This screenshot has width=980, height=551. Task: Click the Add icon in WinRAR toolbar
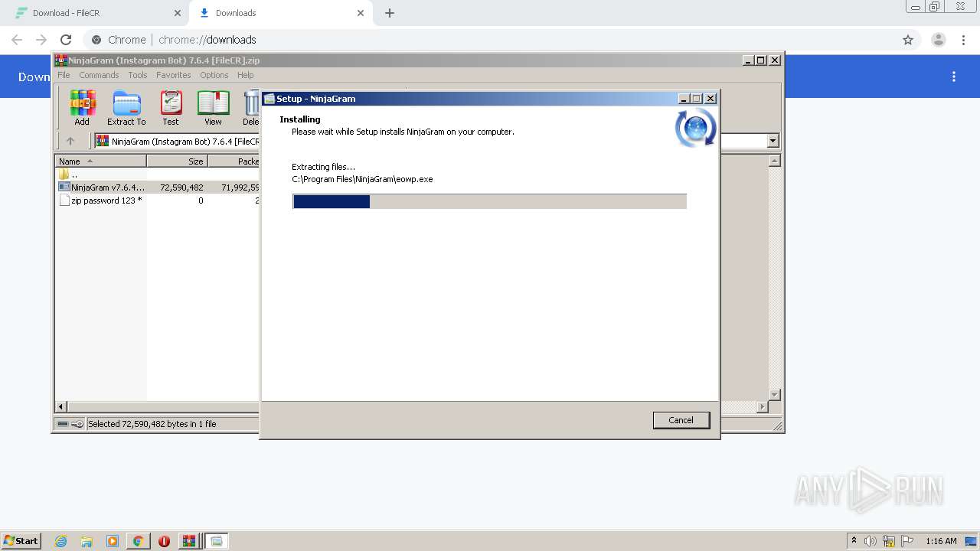click(82, 108)
